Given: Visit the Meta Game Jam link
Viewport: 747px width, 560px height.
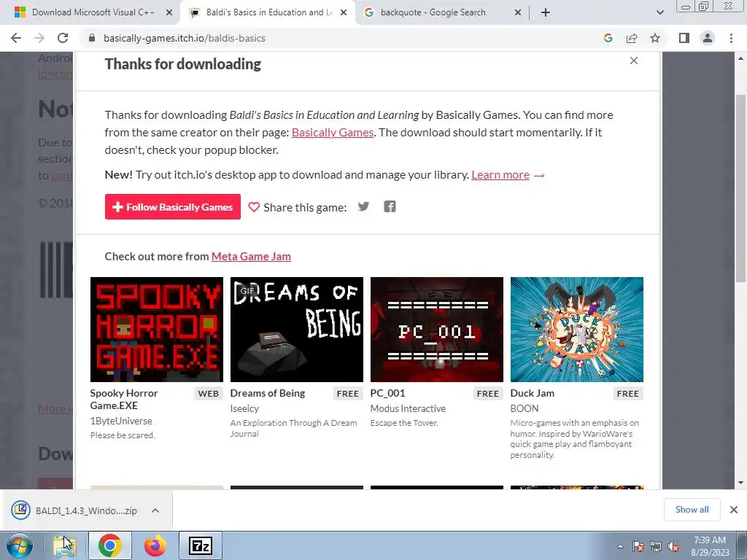Looking at the screenshot, I should [251, 256].
